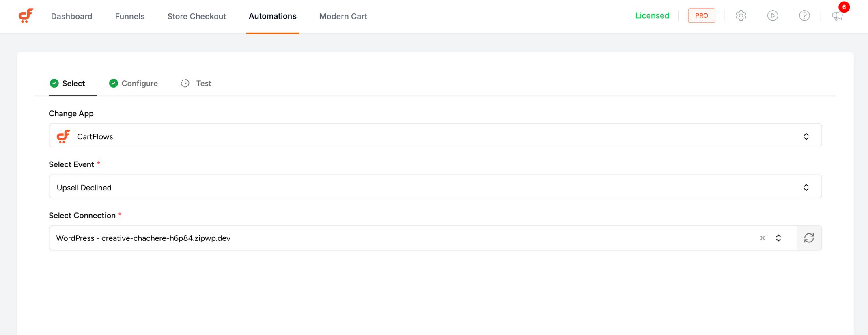Refresh connections with the reload icon
Viewport: 868px width, 335px height.
click(x=809, y=238)
